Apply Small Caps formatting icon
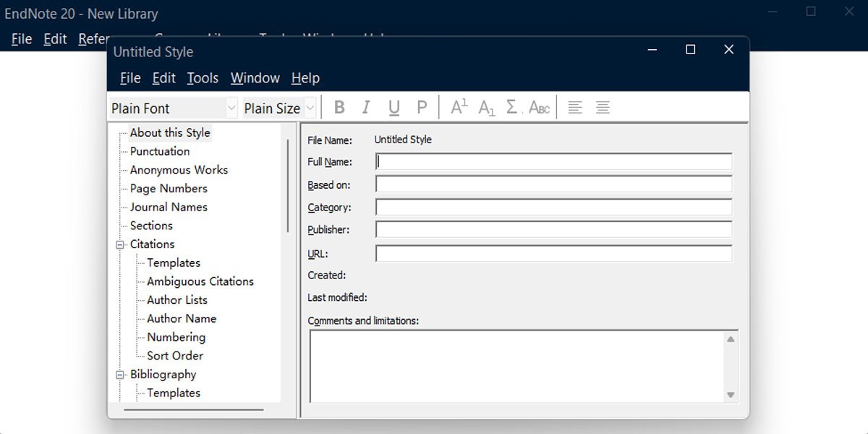868x434 pixels. [x=540, y=108]
